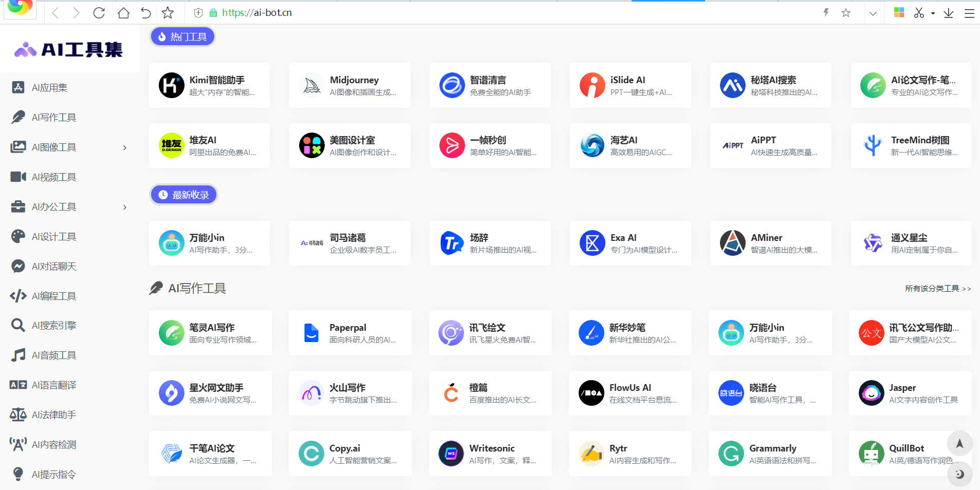This screenshot has height=490, width=980.
Task: Open the Writesonic icon
Action: pyautogui.click(x=451, y=454)
